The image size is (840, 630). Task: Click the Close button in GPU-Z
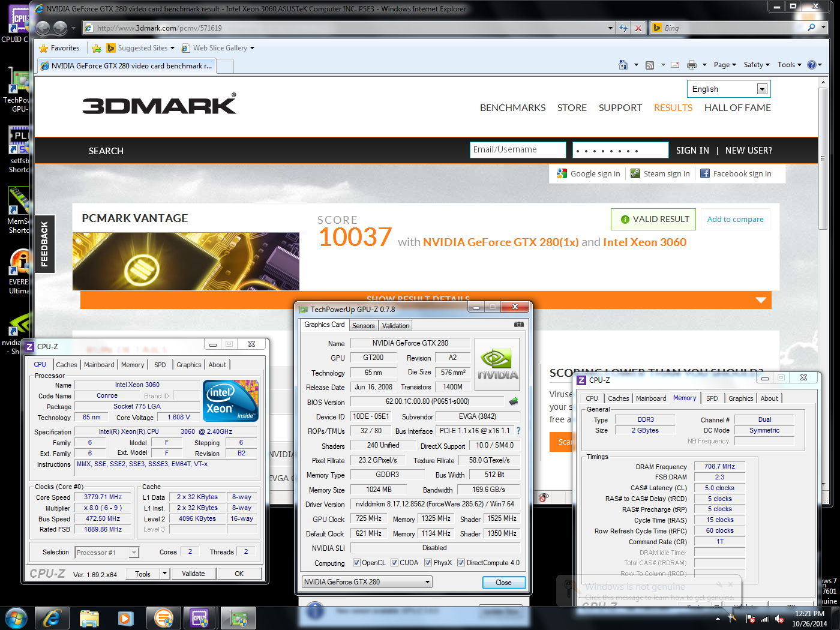coord(504,583)
